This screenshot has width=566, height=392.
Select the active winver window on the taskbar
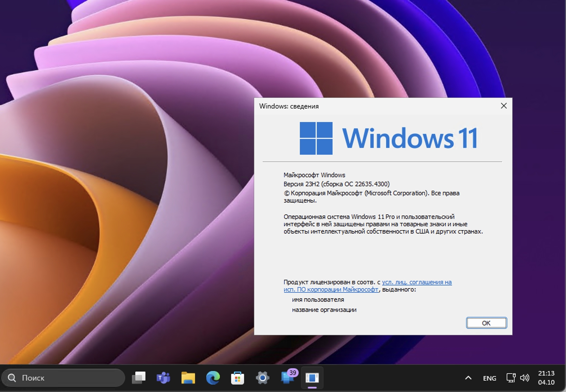[x=312, y=378]
